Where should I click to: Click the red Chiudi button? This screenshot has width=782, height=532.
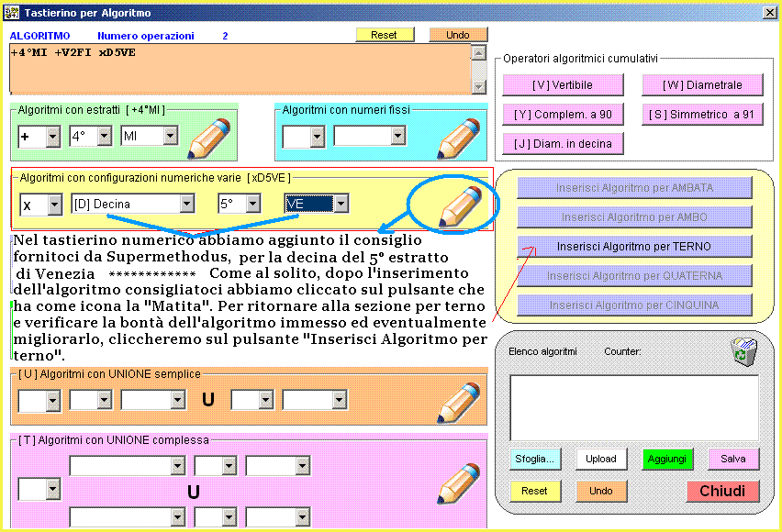(x=722, y=491)
